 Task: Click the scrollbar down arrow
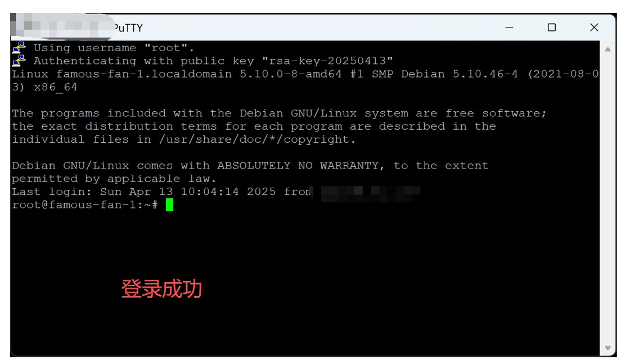(x=607, y=348)
